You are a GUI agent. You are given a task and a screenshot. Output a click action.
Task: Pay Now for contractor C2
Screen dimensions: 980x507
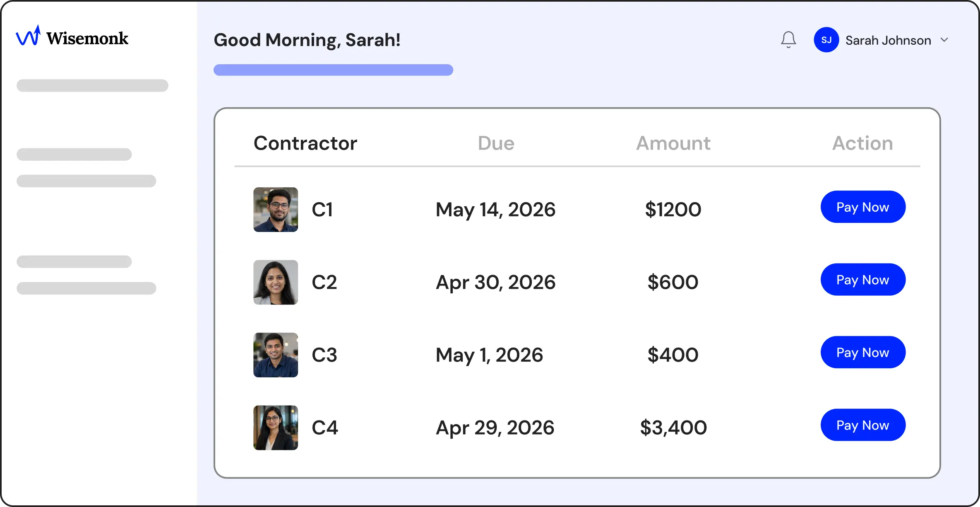point(863,280)
